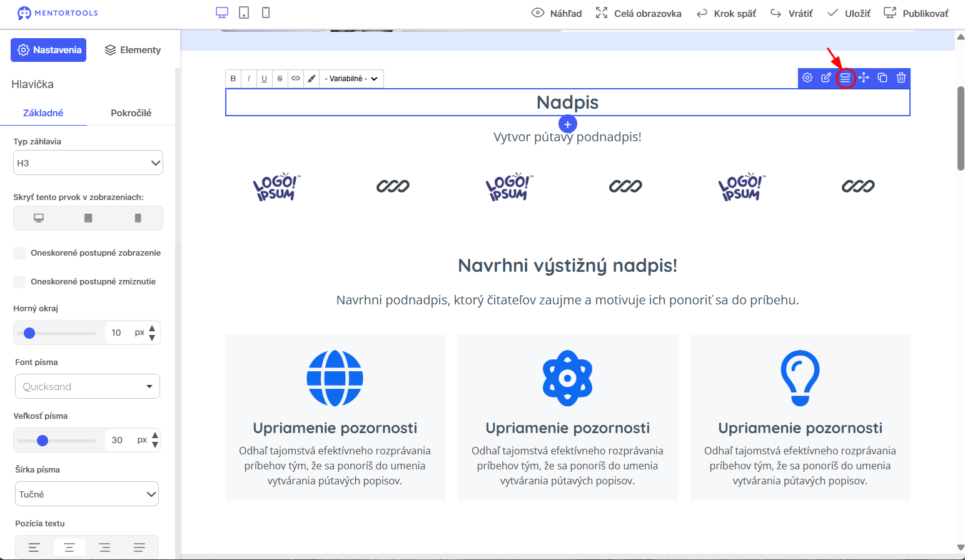Delete heading with trash icon

coord(901,77)
